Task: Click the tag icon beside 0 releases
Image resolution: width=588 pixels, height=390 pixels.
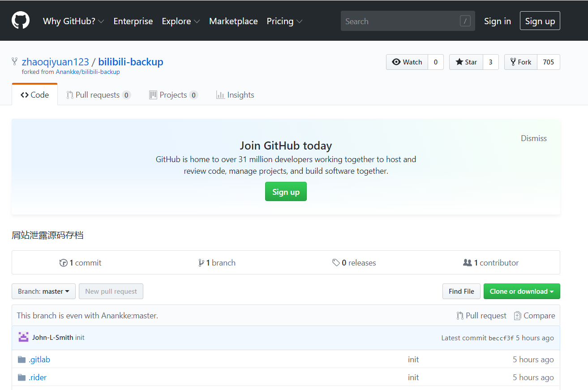Action: (336, 263)
